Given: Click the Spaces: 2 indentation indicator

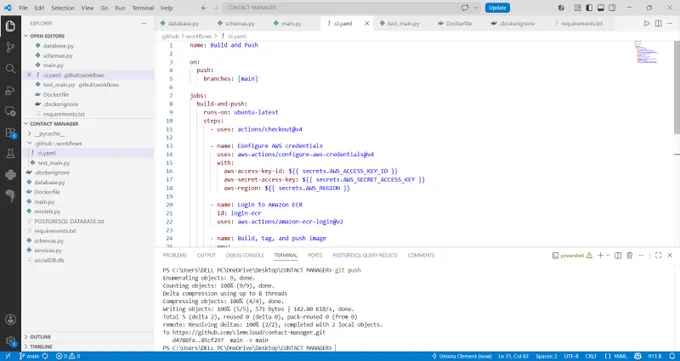Looking at the screenshot, I should [x=546, y=356].
